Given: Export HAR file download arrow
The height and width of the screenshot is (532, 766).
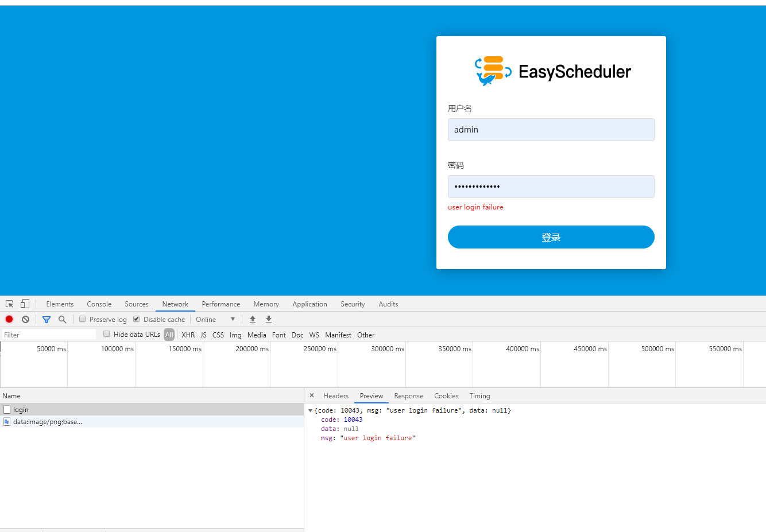Looking at the screenshot, I should tap(269, 319).
